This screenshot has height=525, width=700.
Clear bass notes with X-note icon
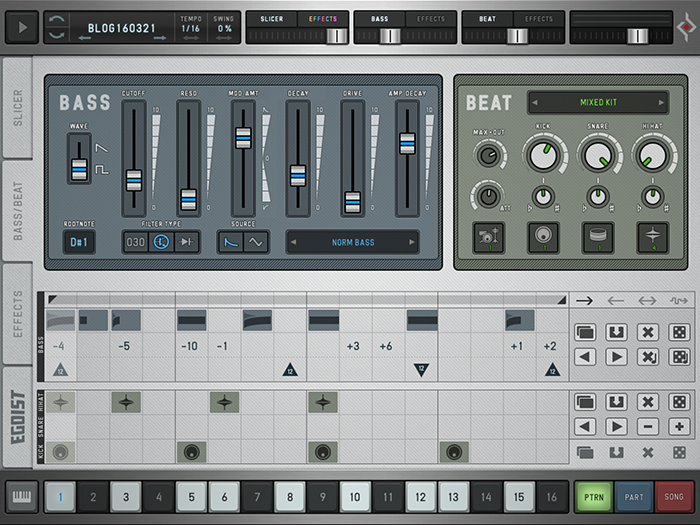coord(648,357)
